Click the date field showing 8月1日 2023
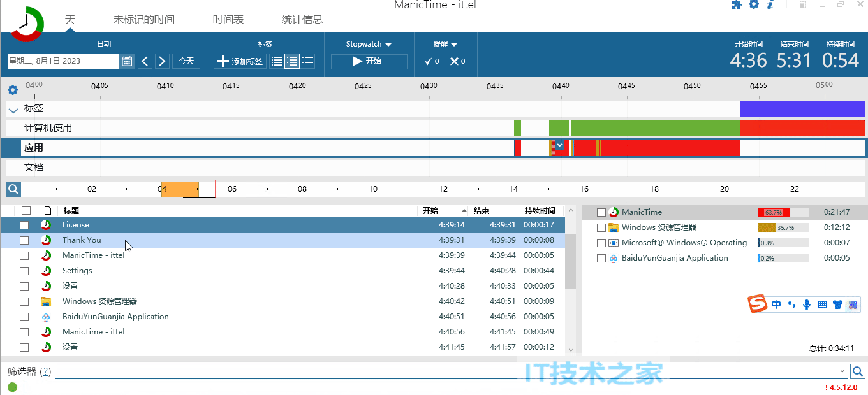Viewport: 868px width, 395px height. [x=63, y=61]
